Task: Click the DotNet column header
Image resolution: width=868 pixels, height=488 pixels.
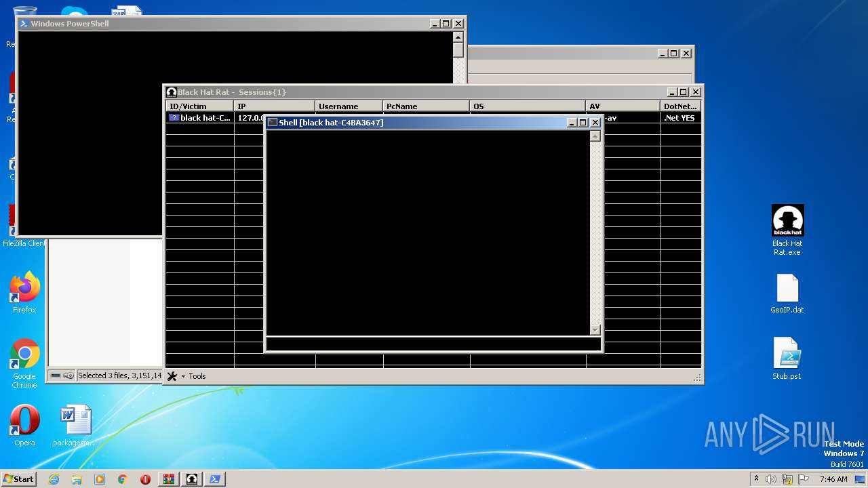Action: tap(681, 106)
